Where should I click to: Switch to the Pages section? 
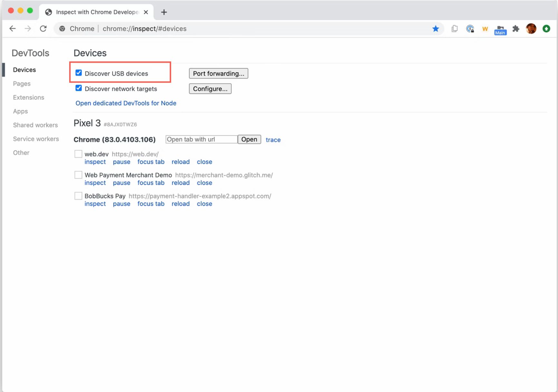tap(22, 83)
